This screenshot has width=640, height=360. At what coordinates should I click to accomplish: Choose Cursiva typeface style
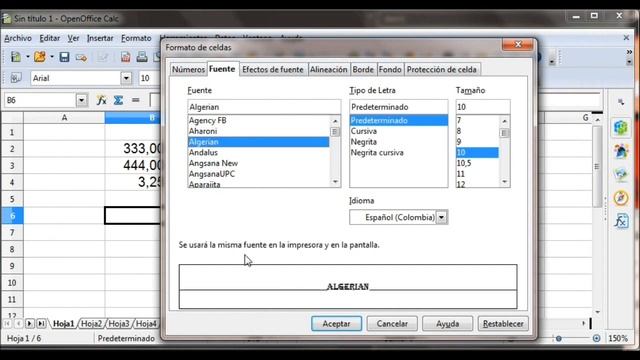pyautogui.click(x=398, y=131)
